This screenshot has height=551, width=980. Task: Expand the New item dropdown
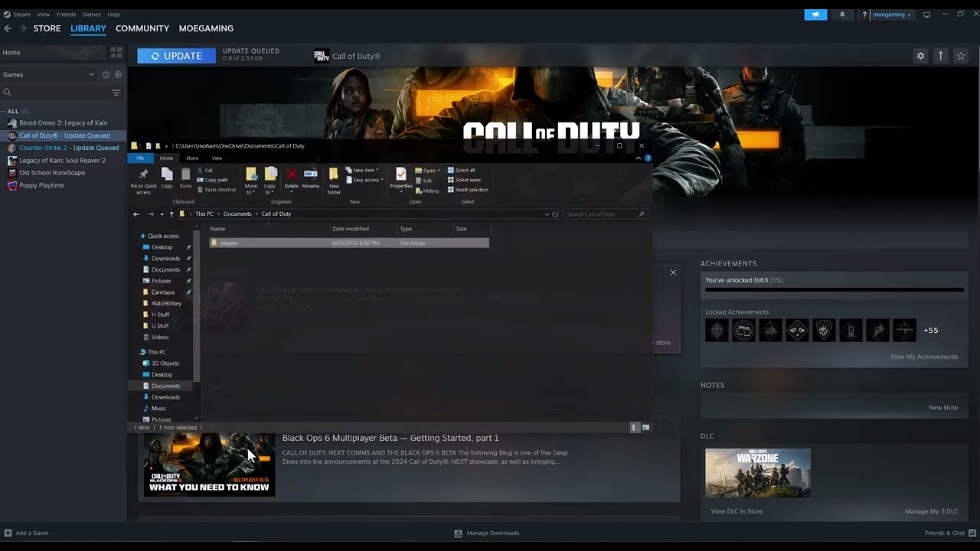[x=363, y=170]
